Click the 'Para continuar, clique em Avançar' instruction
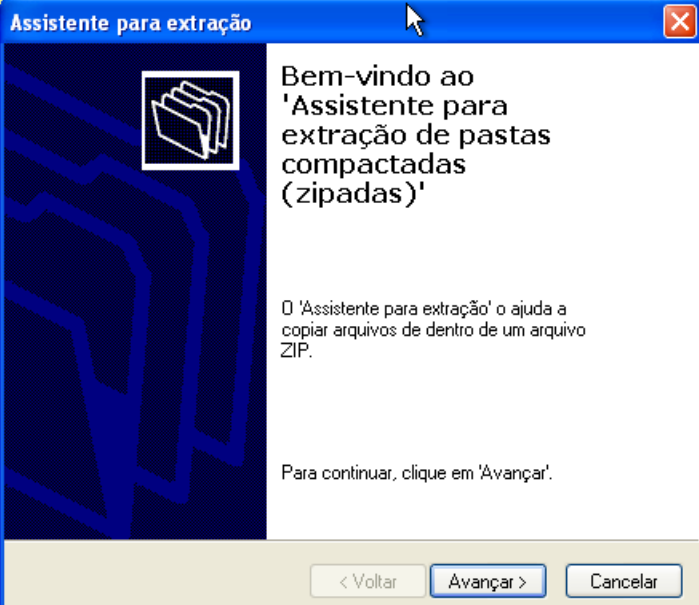Image resolution: width=699 pixels, height=605 pixels. click(417, 473)
